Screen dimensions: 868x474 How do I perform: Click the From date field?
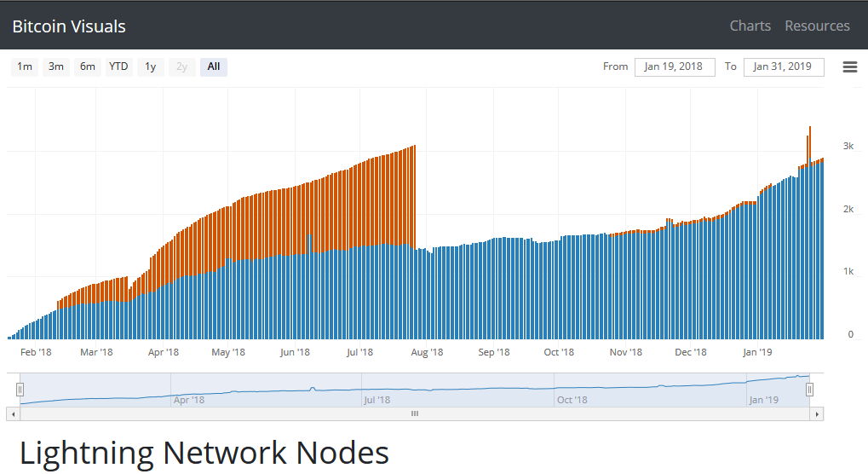coord(674,66)
